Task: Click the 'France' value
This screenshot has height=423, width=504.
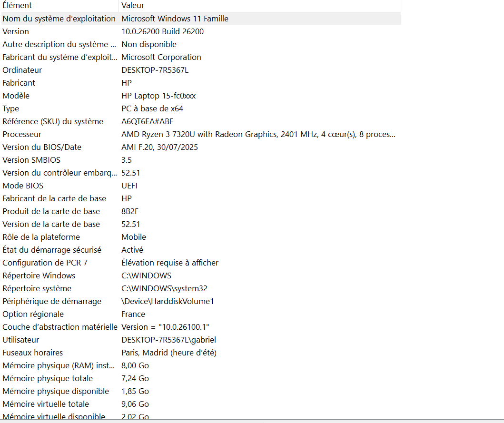Action: 133,315
